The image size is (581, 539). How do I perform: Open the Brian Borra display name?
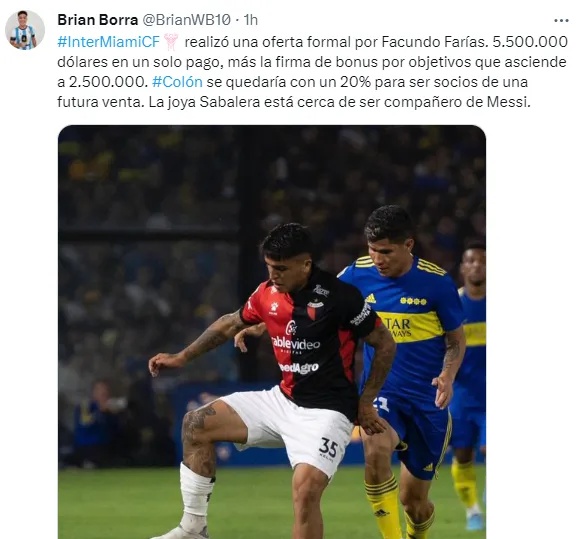97,20
